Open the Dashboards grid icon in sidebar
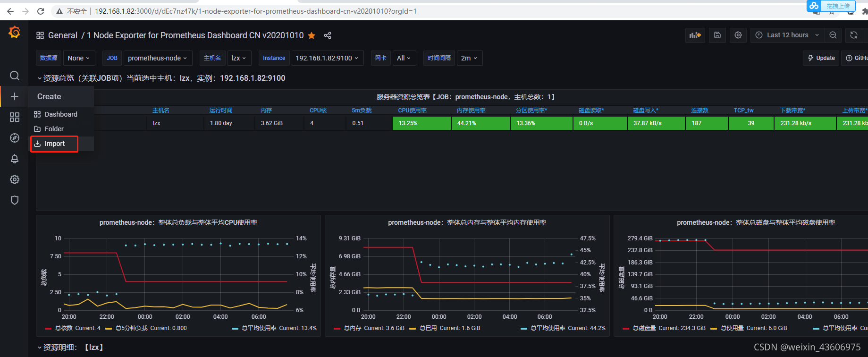This screenshot has width=868, height=357. click(x=15, y=117)
